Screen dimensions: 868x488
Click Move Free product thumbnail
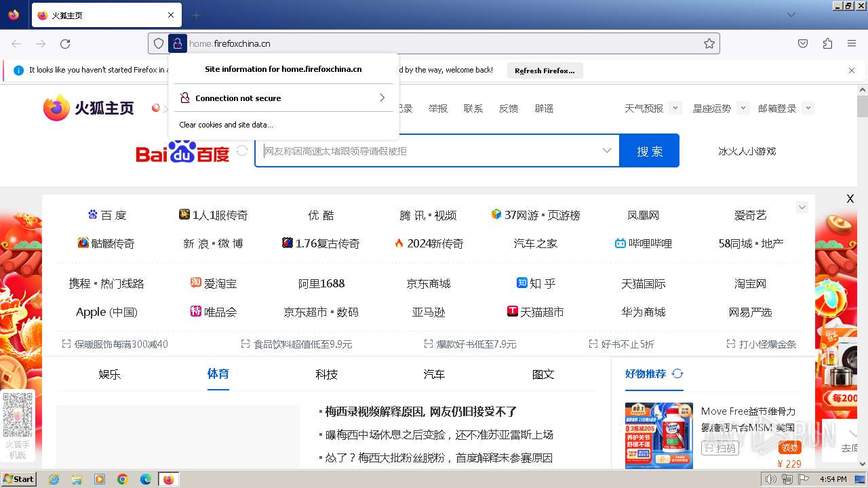tap(659, 435)
